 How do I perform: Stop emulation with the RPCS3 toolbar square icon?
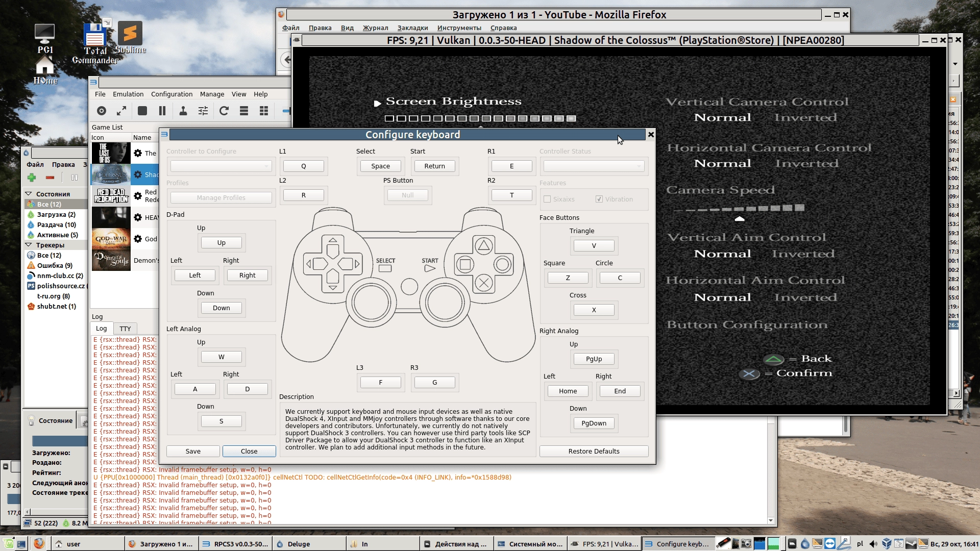click(x=142, y=111)
